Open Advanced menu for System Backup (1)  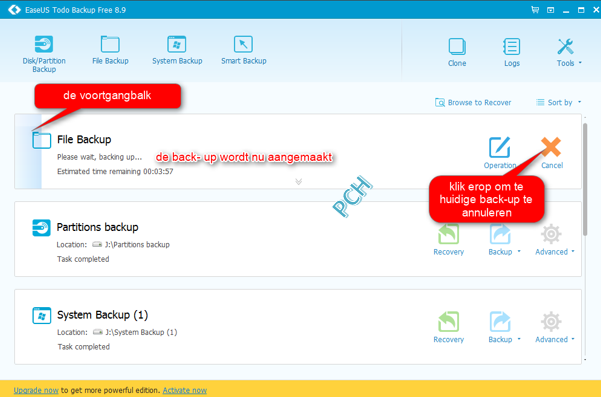pyautogui.click(x=555, y=327)
